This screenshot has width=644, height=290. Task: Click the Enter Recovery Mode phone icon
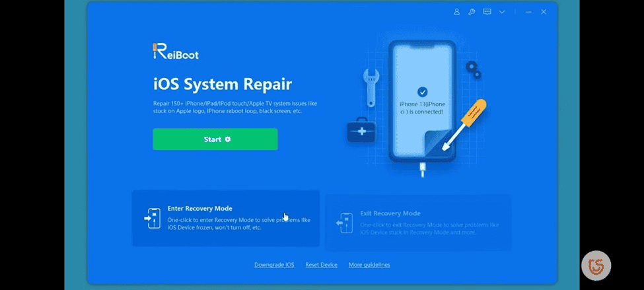pyautogui.click(x=153, y=218)
